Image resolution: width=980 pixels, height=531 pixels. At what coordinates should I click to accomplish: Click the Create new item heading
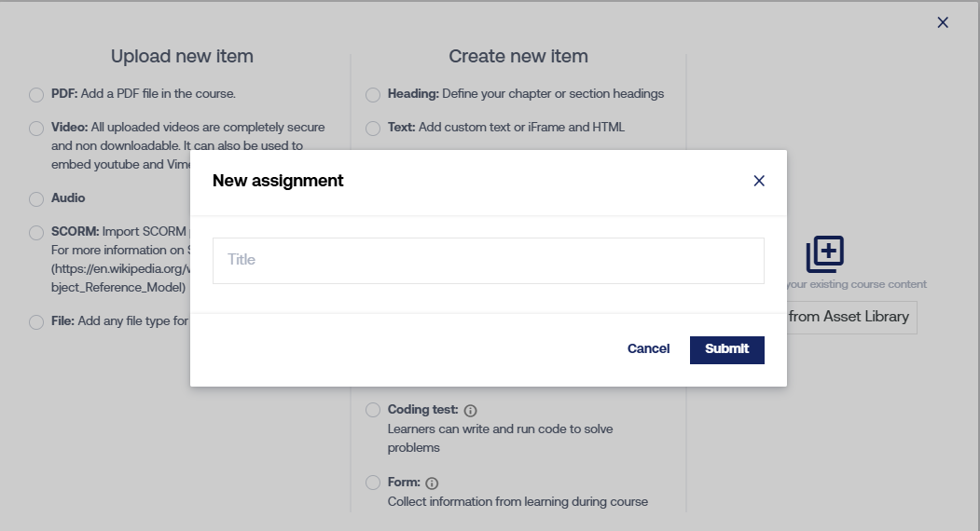[518, 57]
